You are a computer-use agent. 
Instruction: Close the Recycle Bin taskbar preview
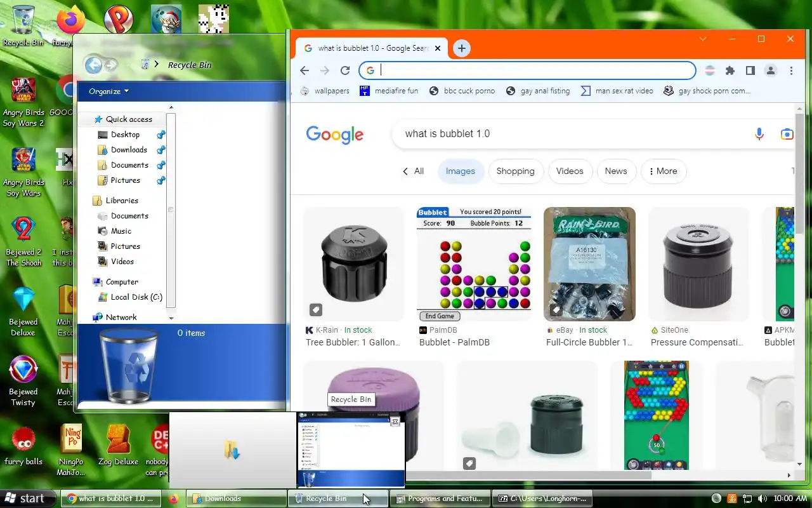tap(395, 421)
